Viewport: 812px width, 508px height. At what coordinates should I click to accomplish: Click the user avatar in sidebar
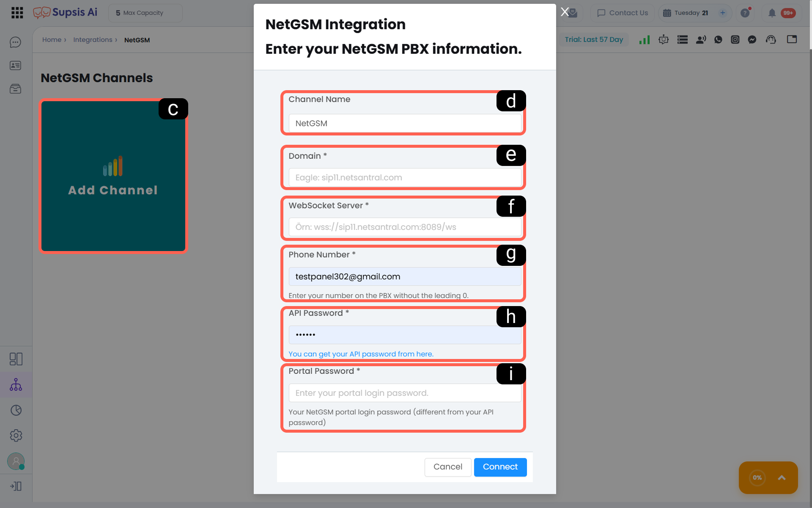pos(16,461)
